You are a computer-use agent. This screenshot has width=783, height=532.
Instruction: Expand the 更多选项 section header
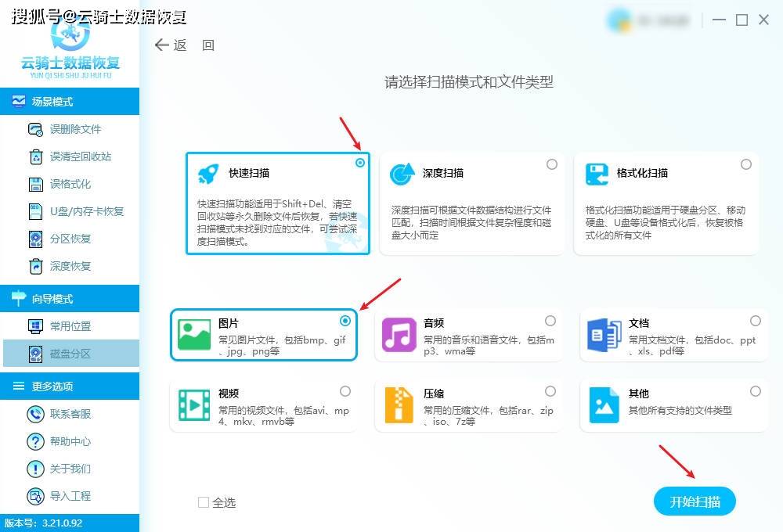pos(70,386)
